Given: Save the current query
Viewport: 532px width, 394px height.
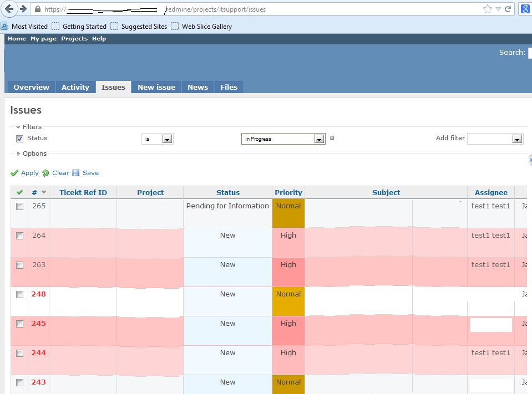Looking at the screenshot, I should [90, 173].
